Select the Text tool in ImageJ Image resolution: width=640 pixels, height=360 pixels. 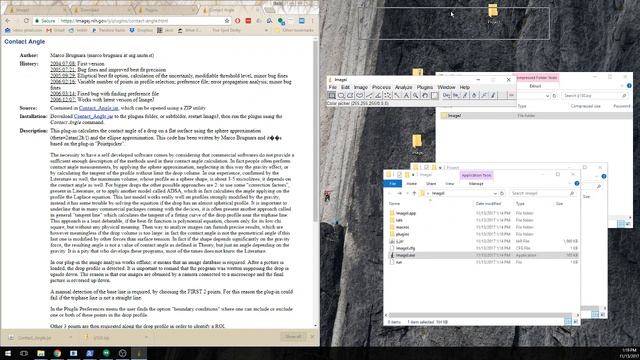pyautogui.click(x=406, y=96)
